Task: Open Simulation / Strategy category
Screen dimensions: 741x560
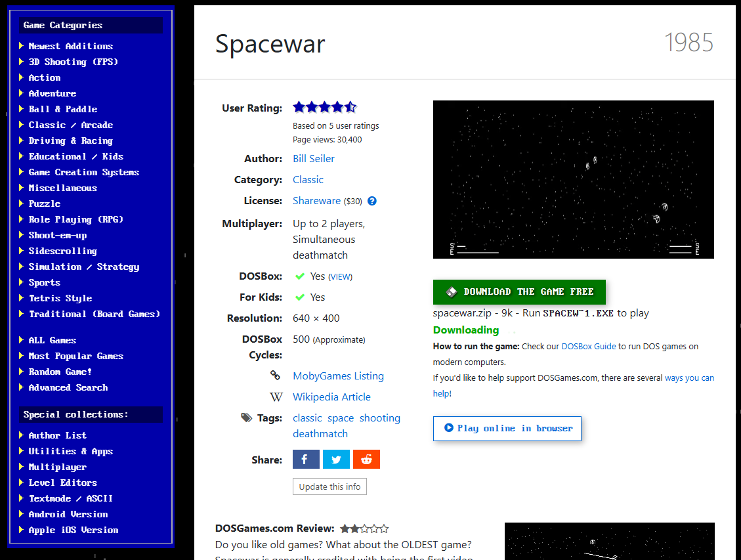Action: (x=83, y=267)
